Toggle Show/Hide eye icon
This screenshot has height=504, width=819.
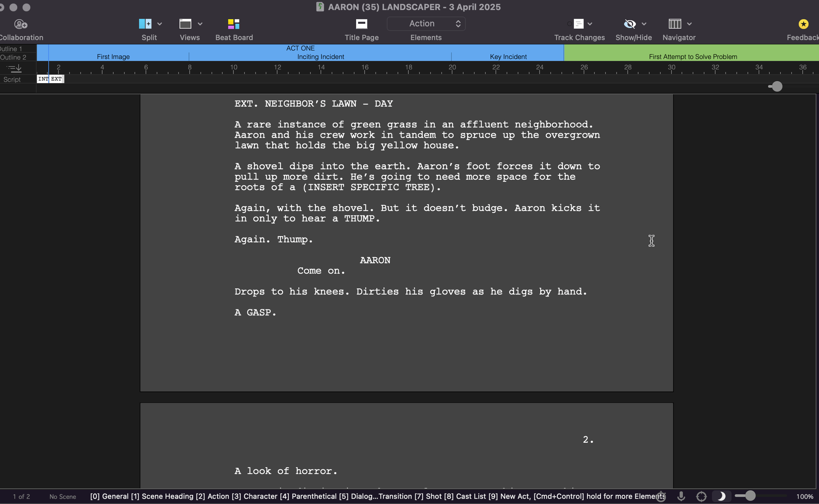630,24
